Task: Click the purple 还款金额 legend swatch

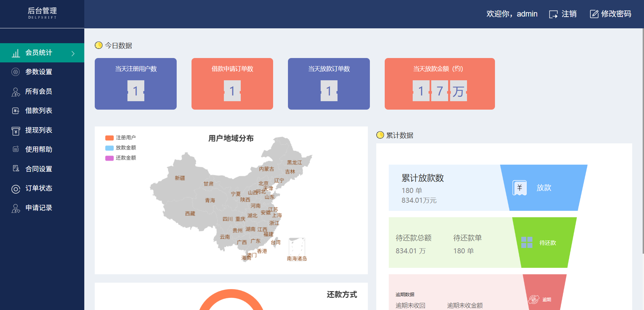Action: (109, 158)
